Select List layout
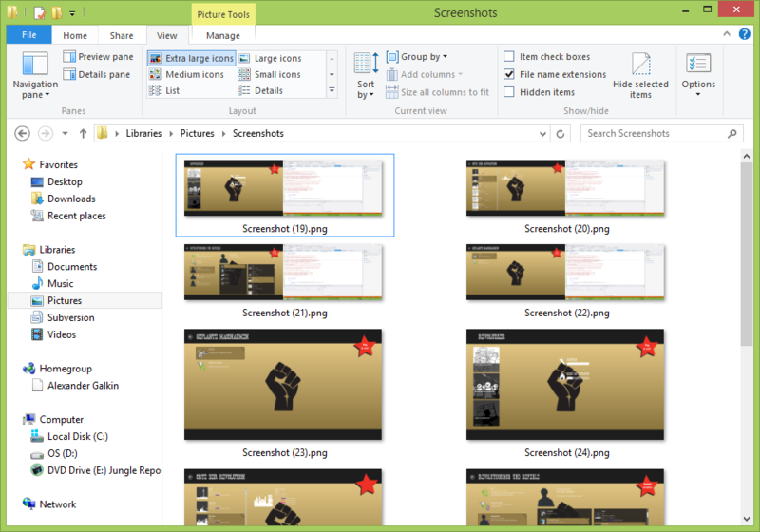 [164, 90]
